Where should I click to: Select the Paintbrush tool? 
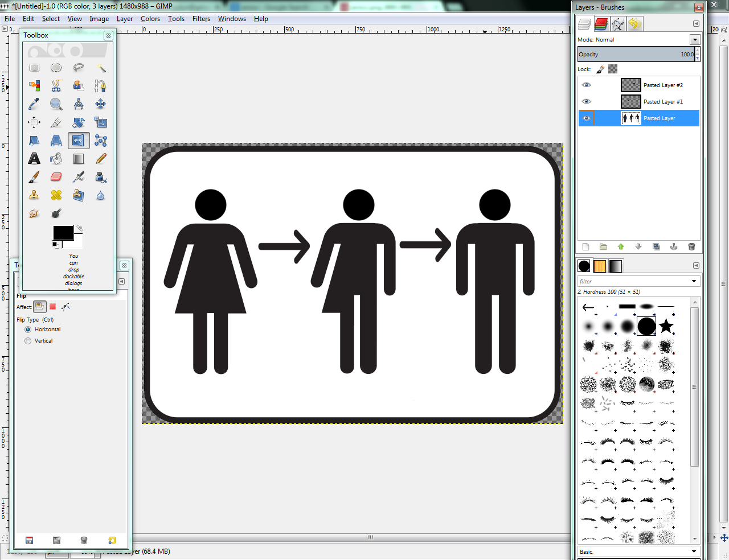pos(34,177)
